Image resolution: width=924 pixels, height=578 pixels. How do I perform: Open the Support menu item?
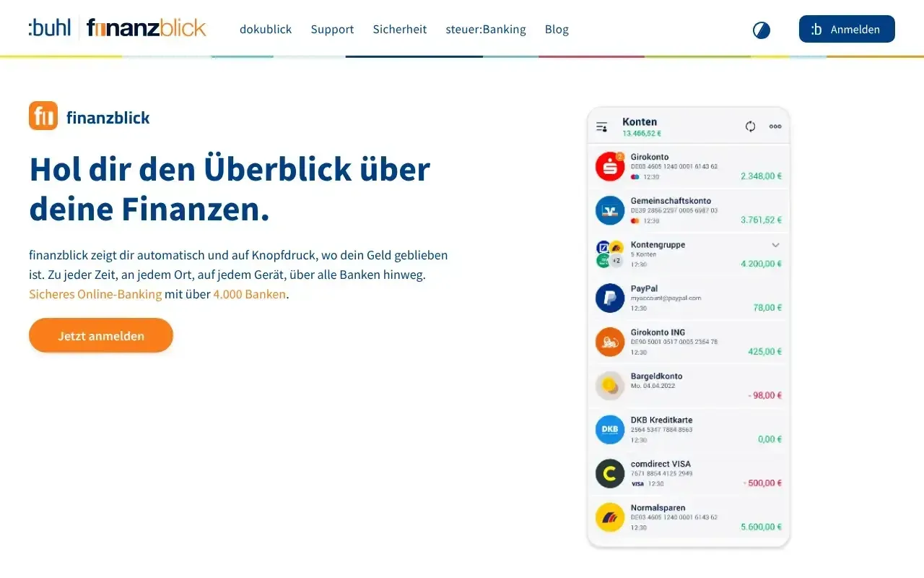[332, 30]
